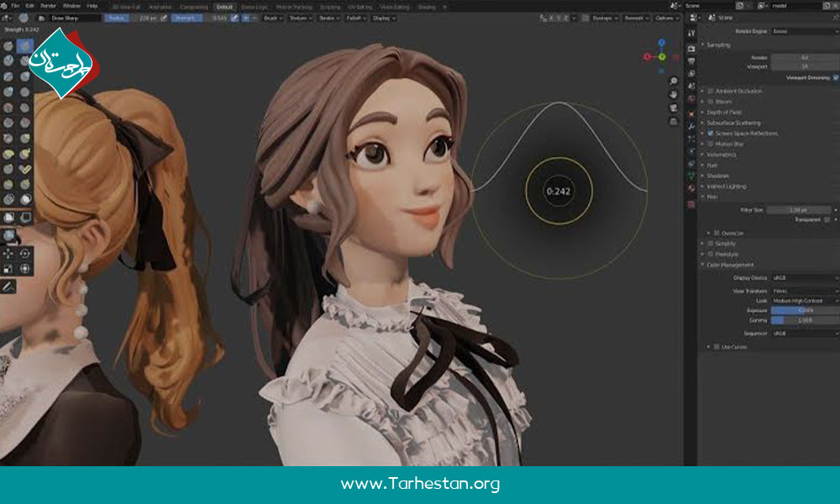This screenshot has width=840, height=504.
Task: Open the Render menu
Action: (48, 6)
